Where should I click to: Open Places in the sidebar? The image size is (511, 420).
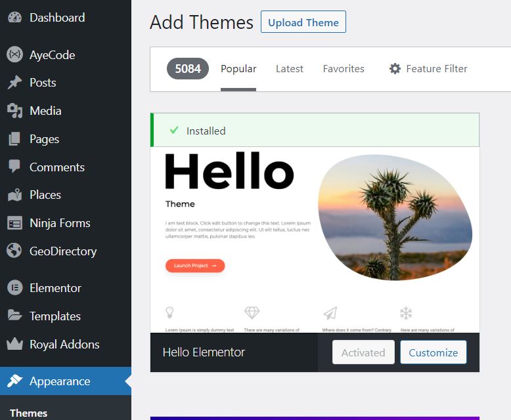point(66,195)
